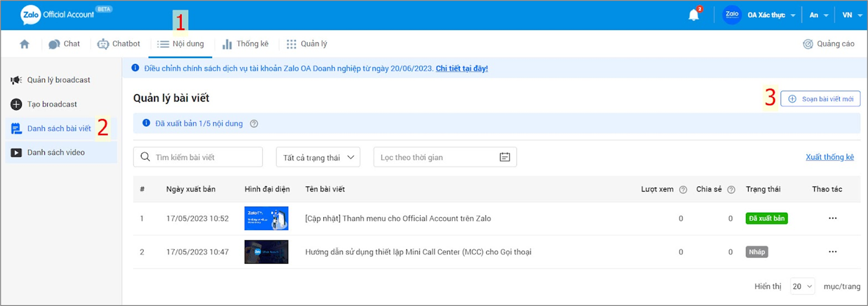Click Soạn bài viết mới button
This screenshot has width=868, height=306.
coord(820,99)
